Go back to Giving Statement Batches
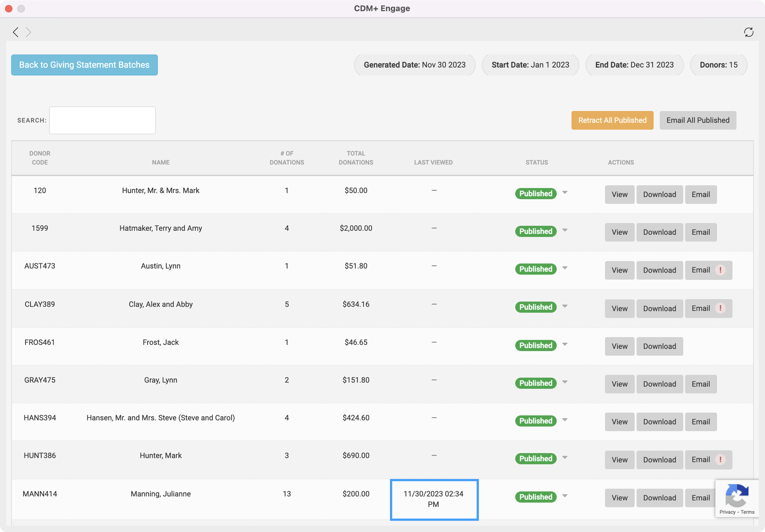The width and height of the screenshot is (765, 532). 84,65
